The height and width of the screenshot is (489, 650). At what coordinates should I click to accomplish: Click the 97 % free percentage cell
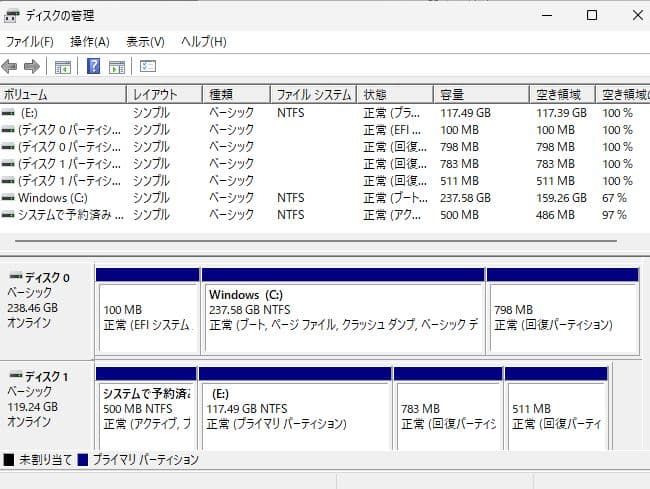[x=614, y=215]
